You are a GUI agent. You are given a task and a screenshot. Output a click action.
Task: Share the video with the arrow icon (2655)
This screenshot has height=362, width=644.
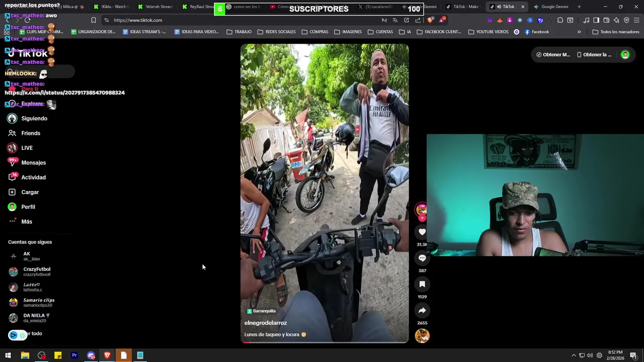422,310
